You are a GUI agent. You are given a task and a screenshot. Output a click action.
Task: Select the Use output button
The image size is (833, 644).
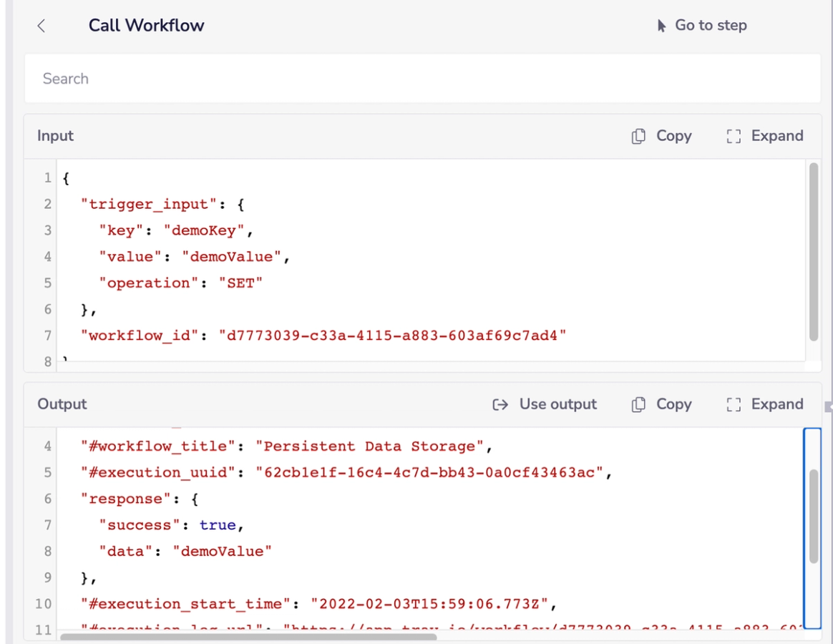tap(545, 404)
